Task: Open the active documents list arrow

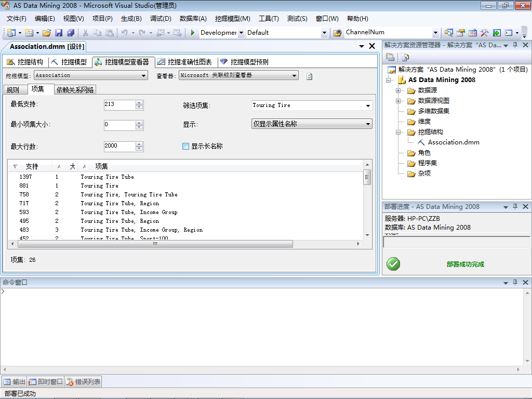Action: (362, 46)
